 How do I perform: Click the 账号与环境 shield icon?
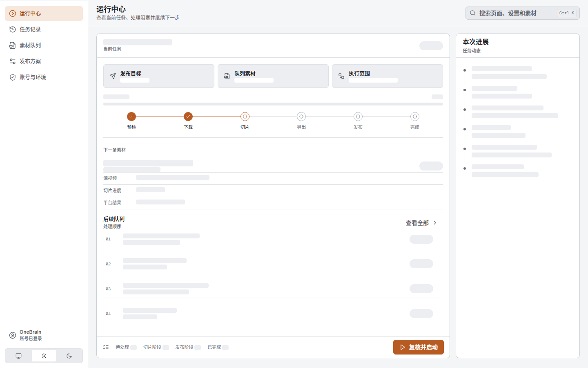pyautogui.click(x=13, y=77)
